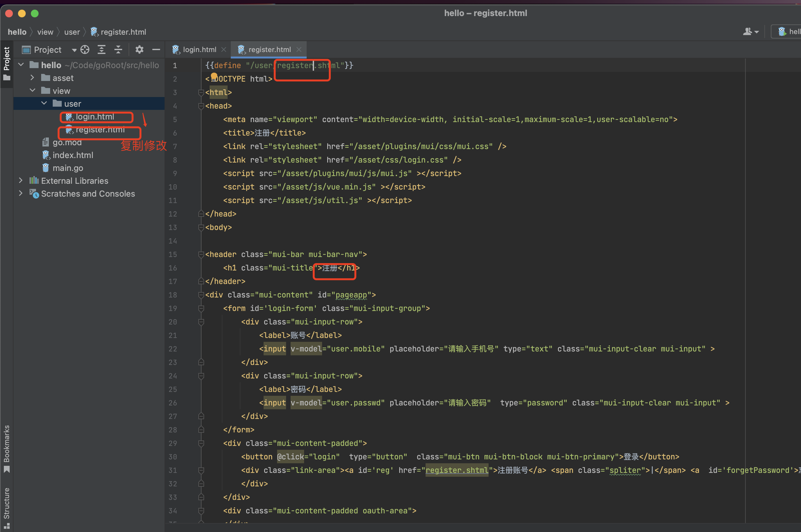This screenshot has width=801, height=532.
Task: Select go.mod file in project tree
Action: point(67,142)
